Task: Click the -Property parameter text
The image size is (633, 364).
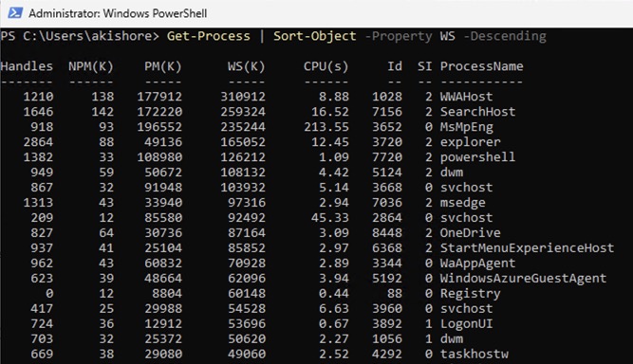Action: 398,36
